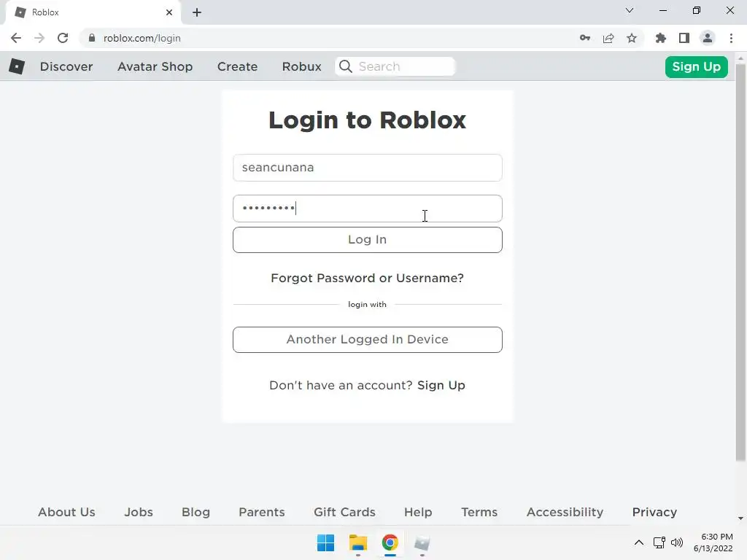Go back with the browser back arrow
Viewport: 747px width, 560px height.
click(x=16, y=38)
